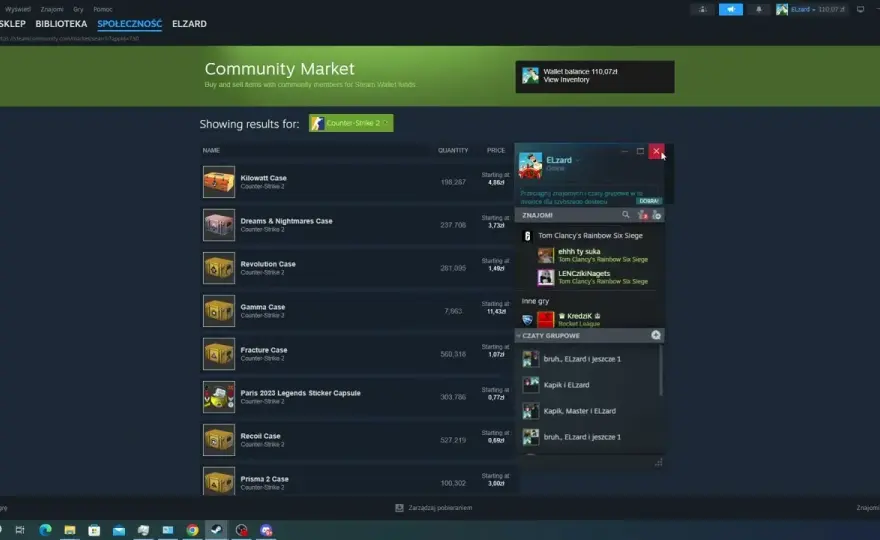Open the Gry menu
This screenshot has width=880, height=540.
pos(78,9)
